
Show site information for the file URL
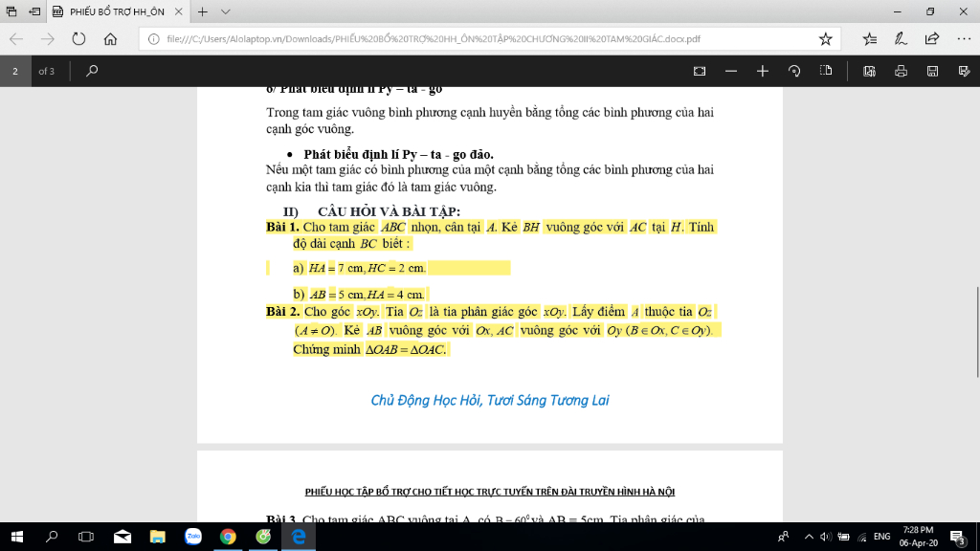pos(154,38)
